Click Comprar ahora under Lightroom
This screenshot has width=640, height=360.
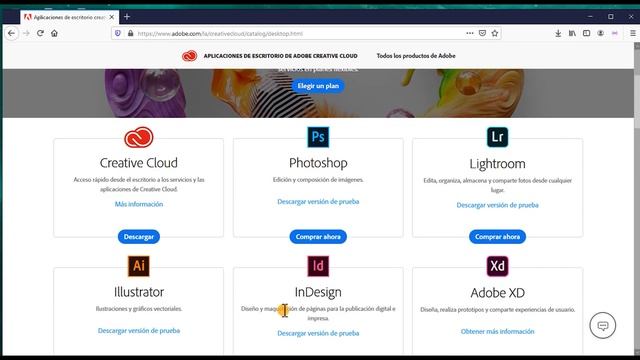point(497,237)
